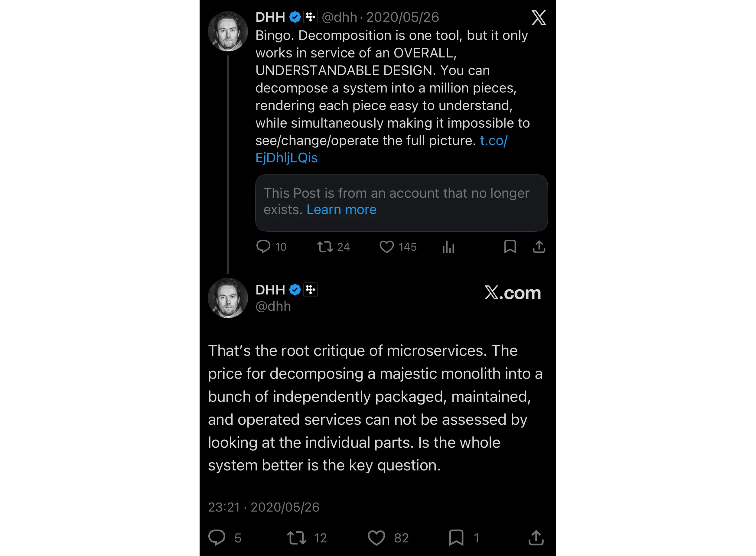Bookmark the top Decomposition post
The width and height of the screenshot is (756, 556).
coord(510,247)
